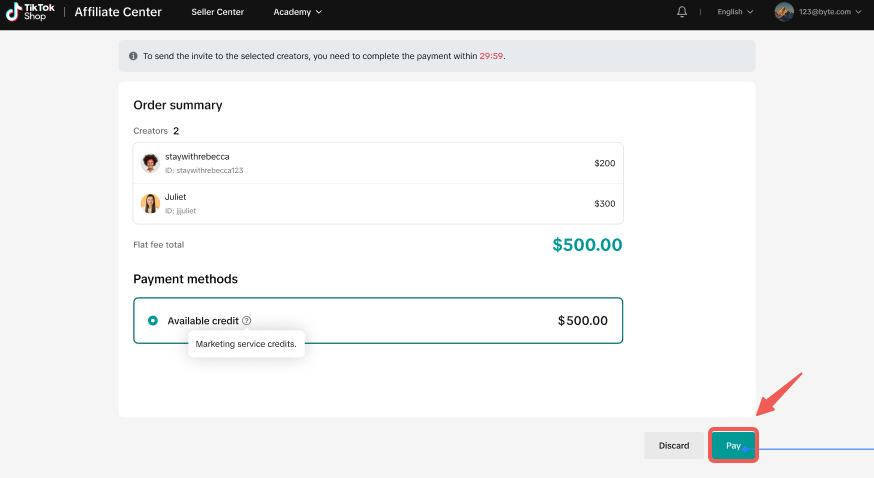
Task: Open the English language selector
Action: [735, 12]
